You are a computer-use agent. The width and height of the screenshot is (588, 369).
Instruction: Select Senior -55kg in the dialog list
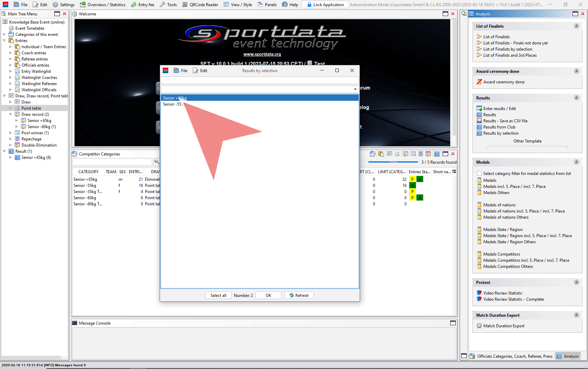[x=259, y=104]
